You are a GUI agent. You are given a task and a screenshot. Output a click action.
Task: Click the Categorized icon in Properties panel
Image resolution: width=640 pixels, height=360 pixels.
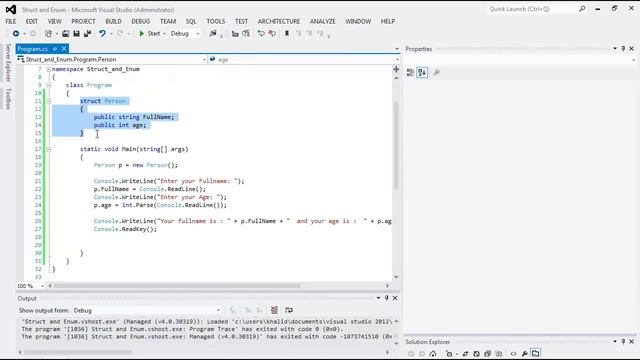410,73
